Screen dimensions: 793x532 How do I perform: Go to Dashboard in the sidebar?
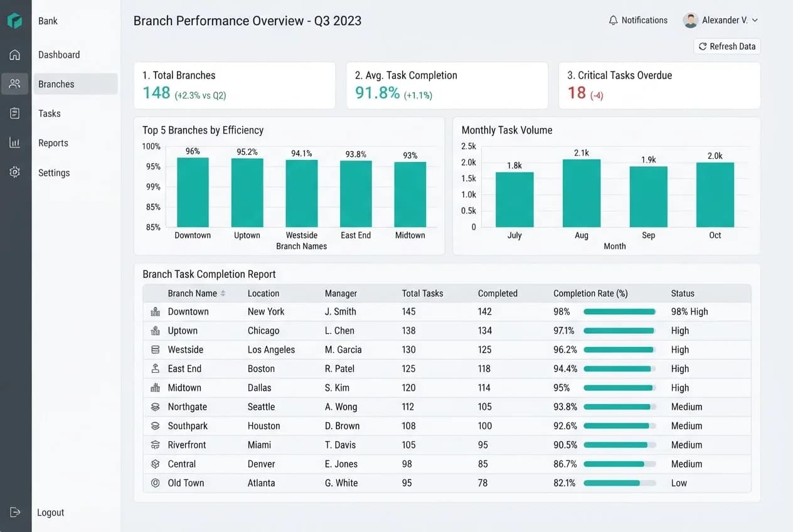(59, 55)
